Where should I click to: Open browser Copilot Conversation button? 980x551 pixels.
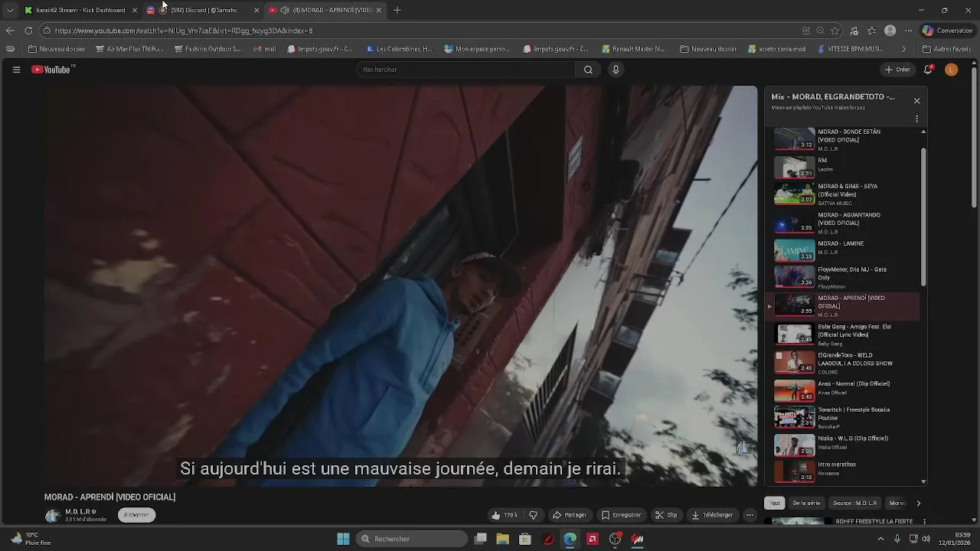947,31
